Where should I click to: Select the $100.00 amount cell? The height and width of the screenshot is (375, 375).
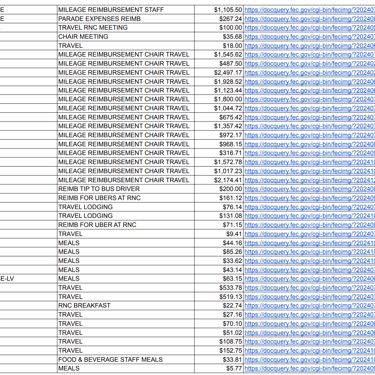pos(219,28)
